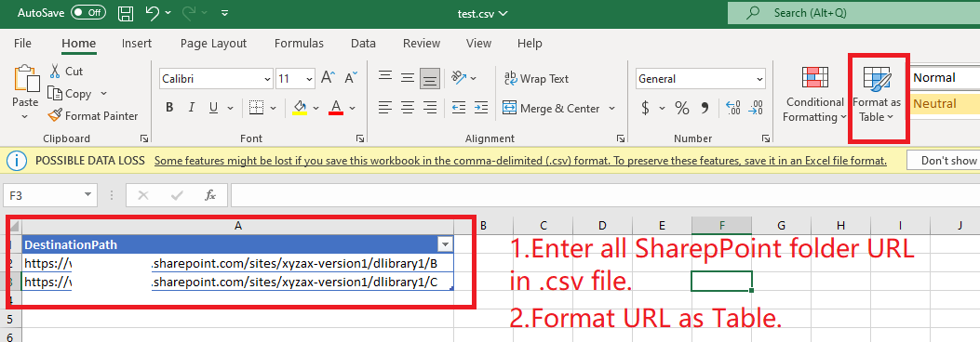The height and width of the screenshot is (342, 980).
Task: Open the Font Color dropdown arrow
Action: [x=353, y=108]
